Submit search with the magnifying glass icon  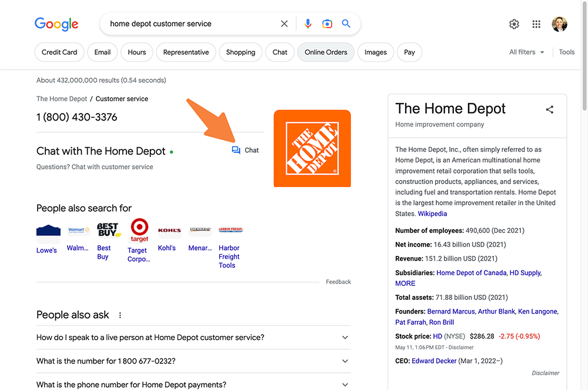pos(346,24)
